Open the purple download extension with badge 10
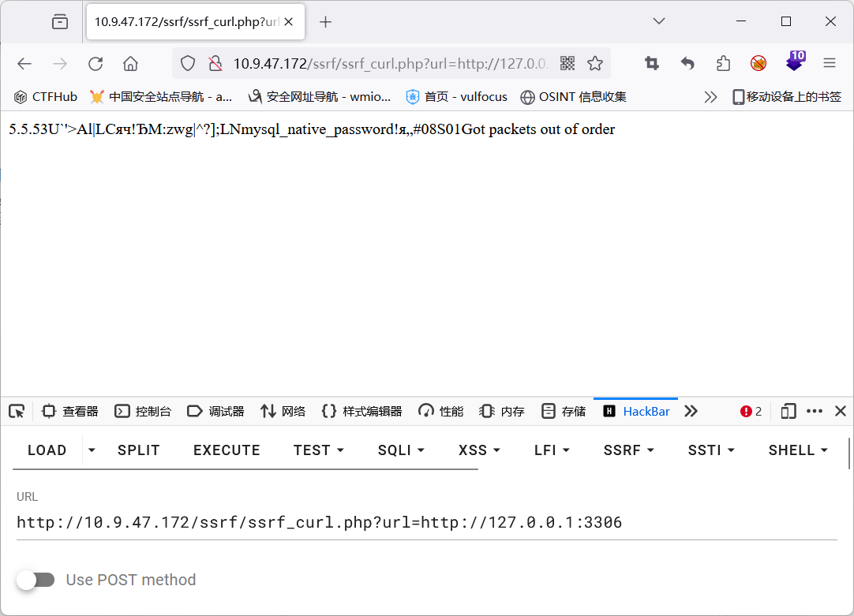The image size is (854, 616). [795, 62]
